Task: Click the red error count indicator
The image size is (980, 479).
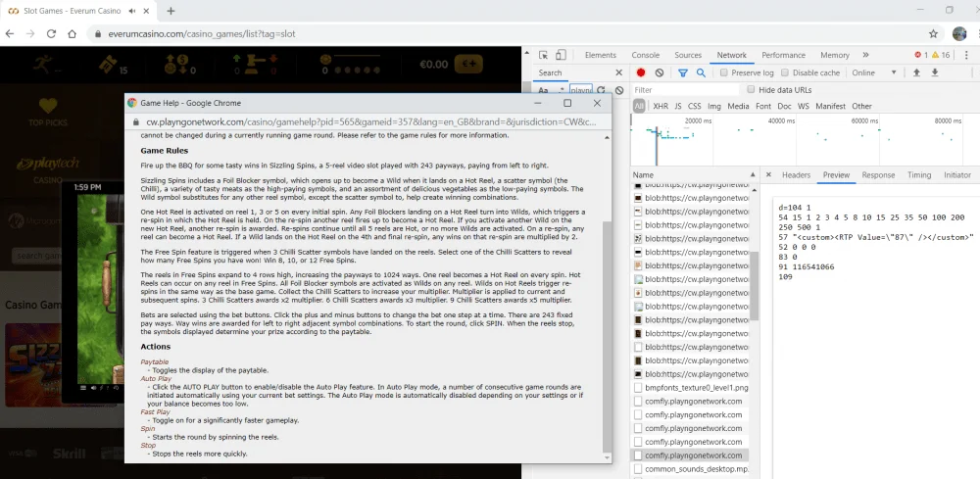Action: point(921,55)
